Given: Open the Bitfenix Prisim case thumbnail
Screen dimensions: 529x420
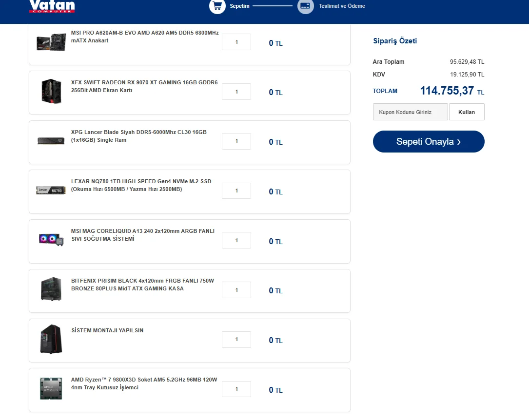Looking at the screenshot, I should pos(51,289).
